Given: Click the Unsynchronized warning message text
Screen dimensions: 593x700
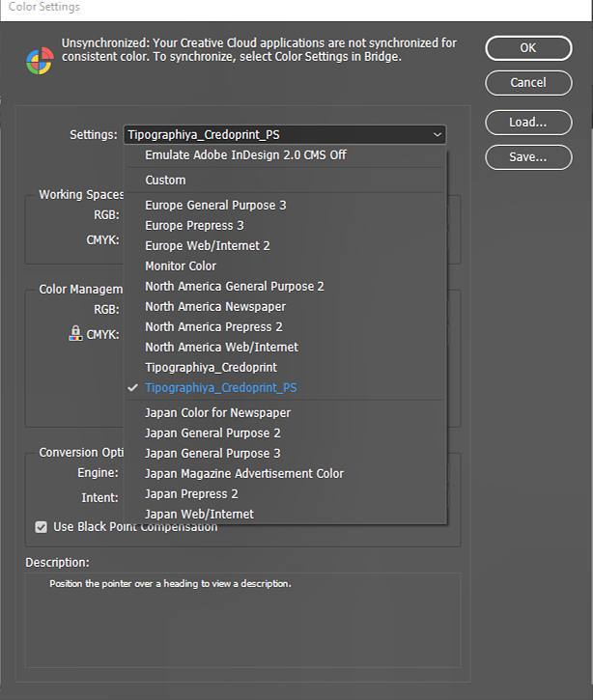Looking at the screenshot, I should 259,49.
